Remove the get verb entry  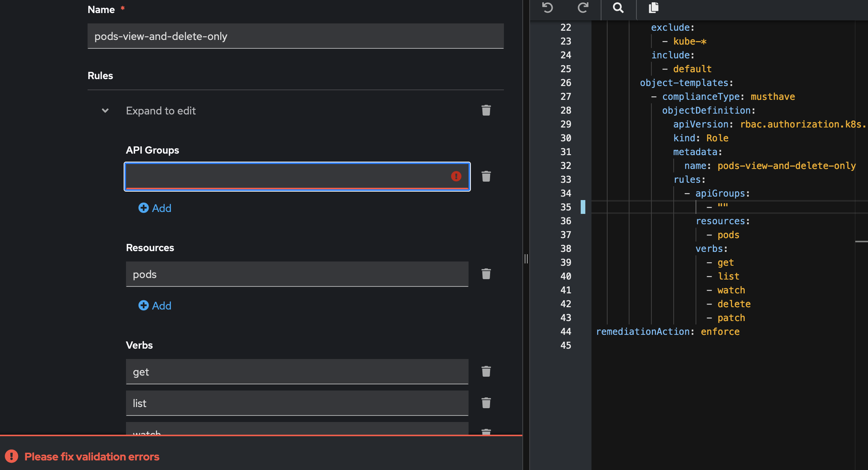point(486,372)
